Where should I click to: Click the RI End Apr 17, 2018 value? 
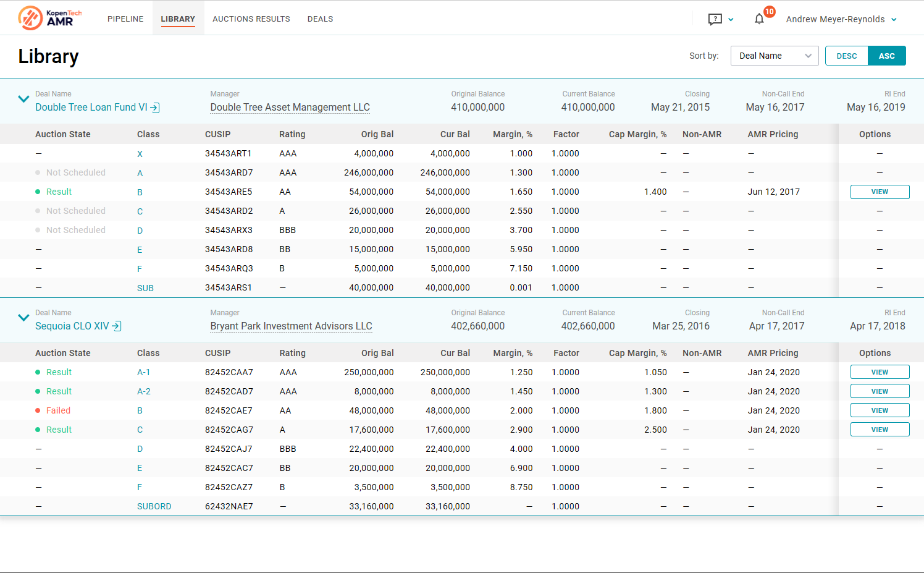(x=877, y=326)
